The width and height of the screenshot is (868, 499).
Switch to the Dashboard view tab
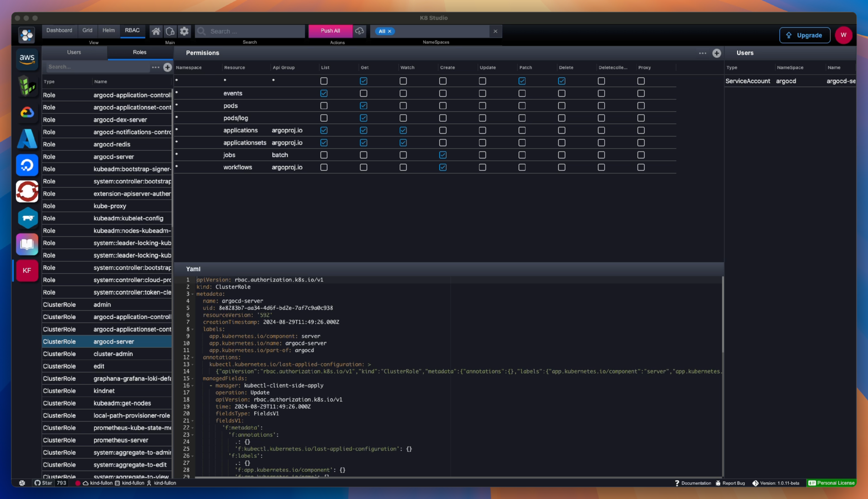[x=59, y=30]
